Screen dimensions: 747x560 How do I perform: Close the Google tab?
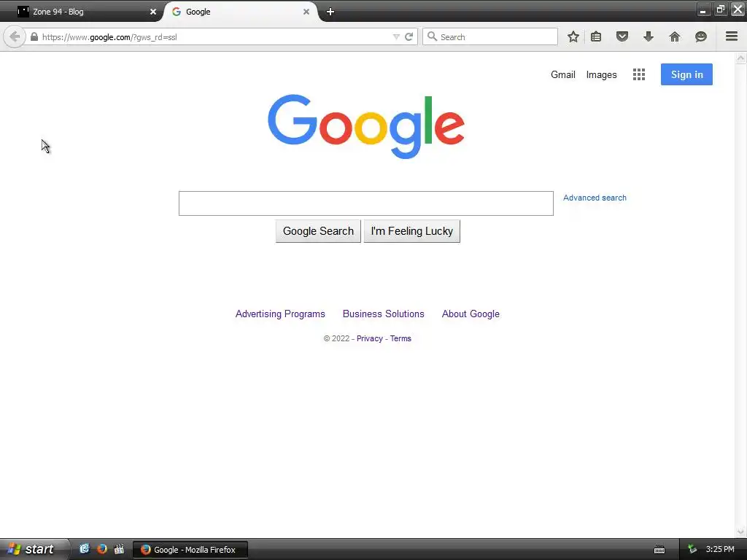click(x=306, y=12)
